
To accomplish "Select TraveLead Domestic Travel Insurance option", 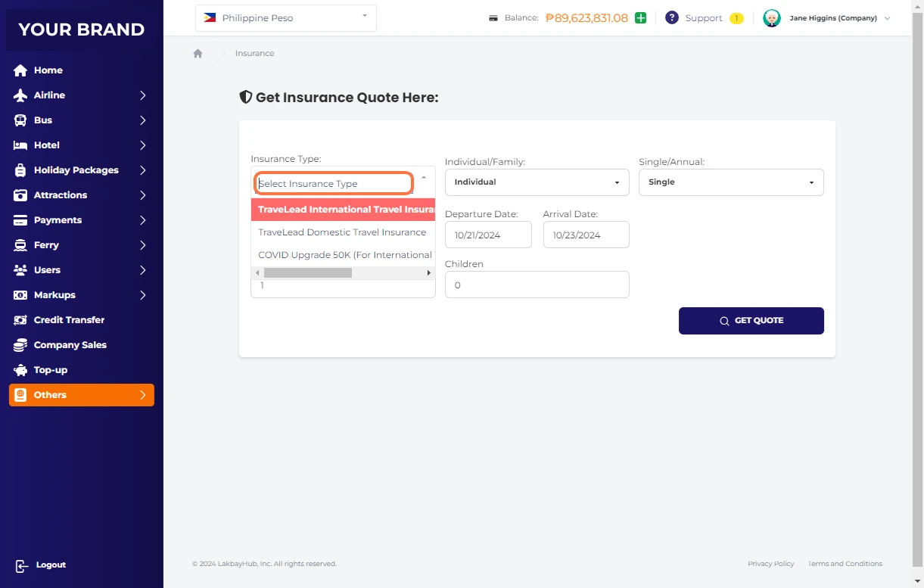I will [x=342, y=232].
